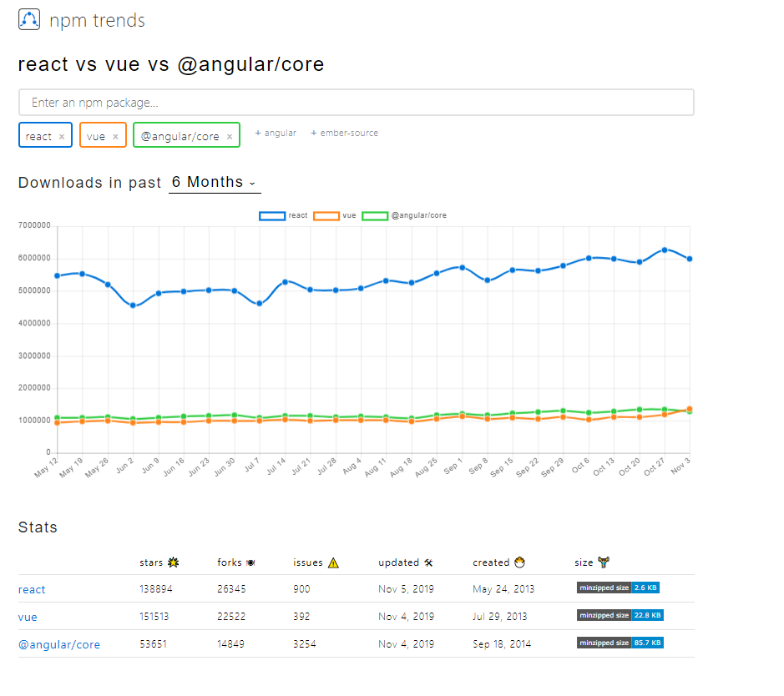Select the vue issues value 392
784x696 pixels.
point(301,617)
